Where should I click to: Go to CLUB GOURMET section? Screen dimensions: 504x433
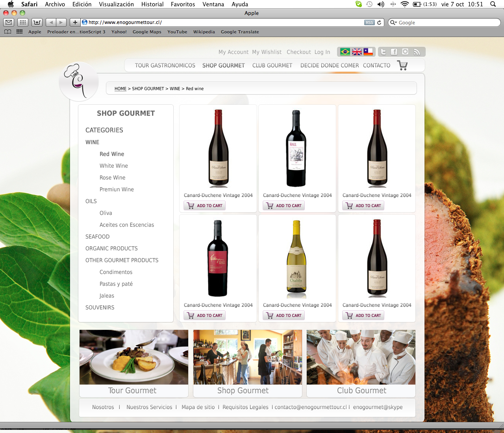[x=272, y=65]
